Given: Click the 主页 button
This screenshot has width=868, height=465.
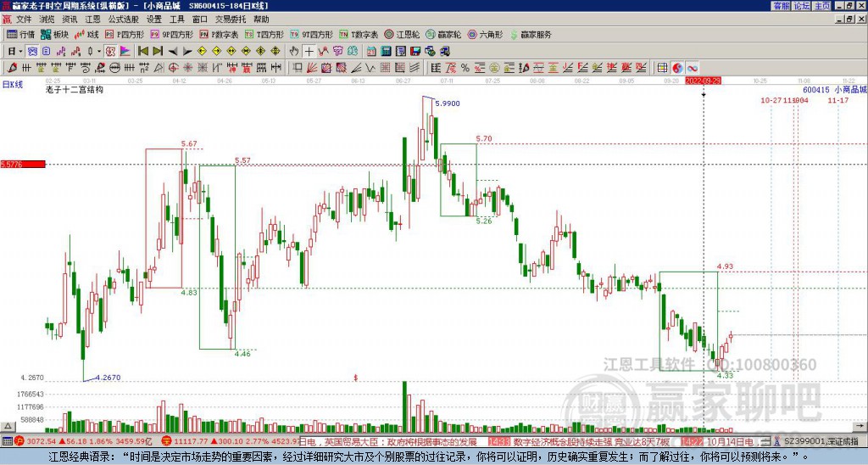Looking at the screenshot, I should point(821,6).
